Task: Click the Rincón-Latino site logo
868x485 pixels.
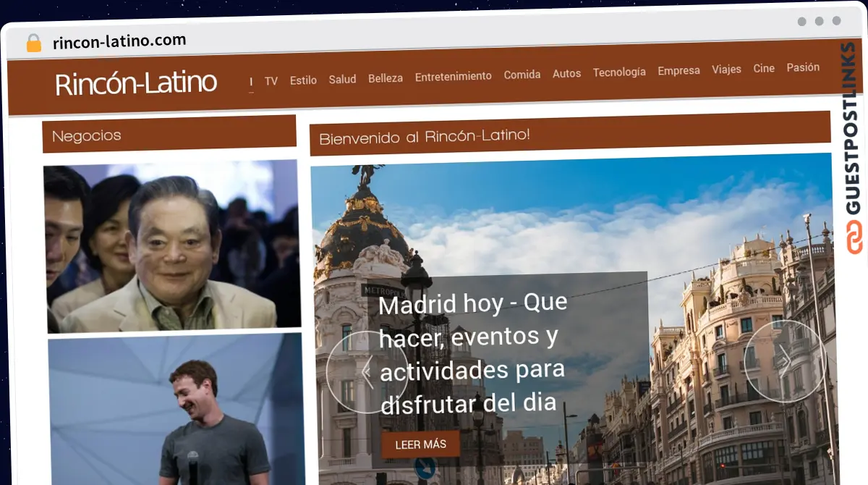Action: click(136, 83)
